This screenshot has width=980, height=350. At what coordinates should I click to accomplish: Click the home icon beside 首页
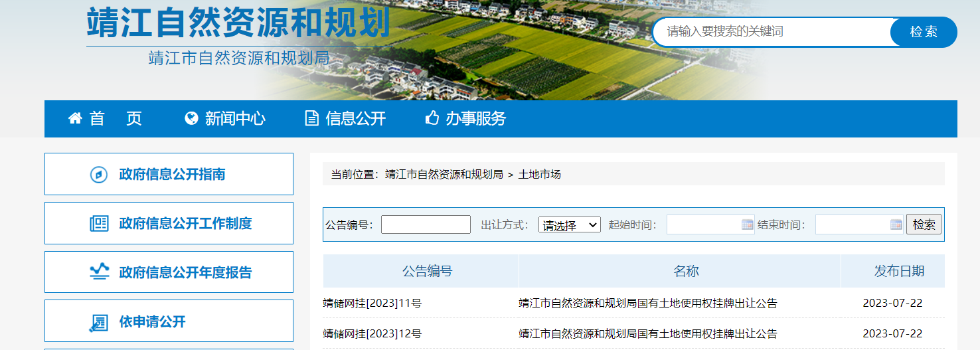click(x=75, y=118)
